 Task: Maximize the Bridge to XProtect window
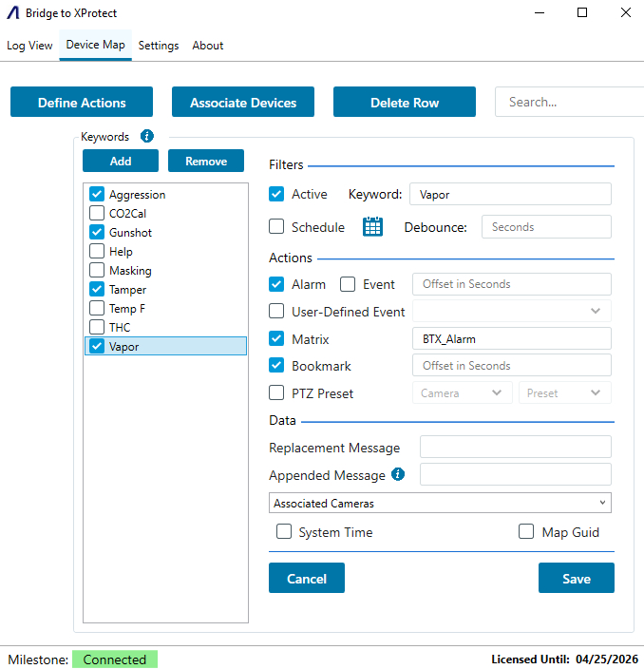[582, 12]
